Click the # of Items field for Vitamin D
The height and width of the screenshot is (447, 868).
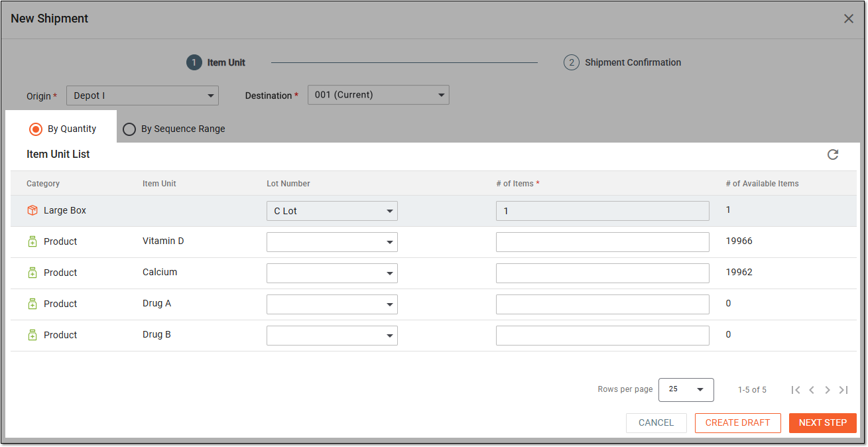point(603,242)
